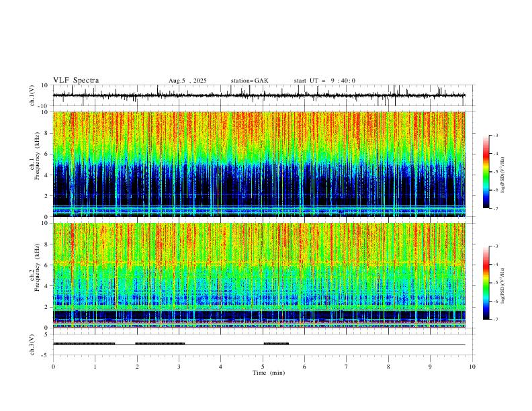Click the "5" tick on the ch.3(V) axis
Screen dimensions: 532x411
(47, 334)
